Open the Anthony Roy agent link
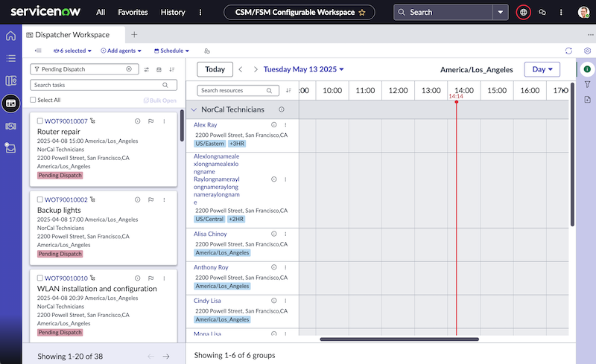This screenshot has height=364, width=596. click(x=211, y=267)
